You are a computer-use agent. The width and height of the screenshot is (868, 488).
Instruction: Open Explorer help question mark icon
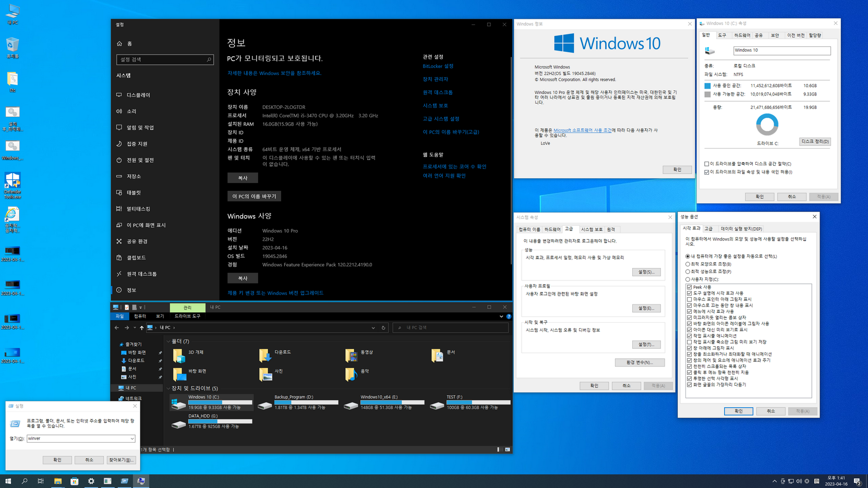(x=509, y=316)
